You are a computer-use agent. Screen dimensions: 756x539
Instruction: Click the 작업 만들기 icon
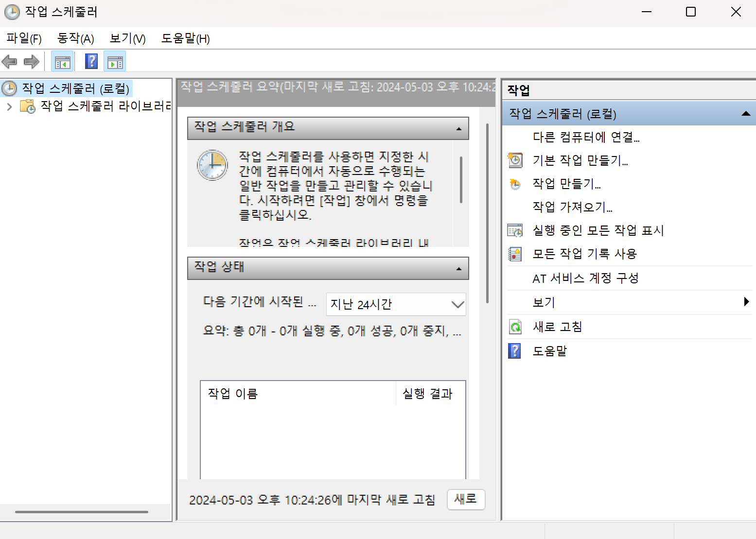(515, 184)
